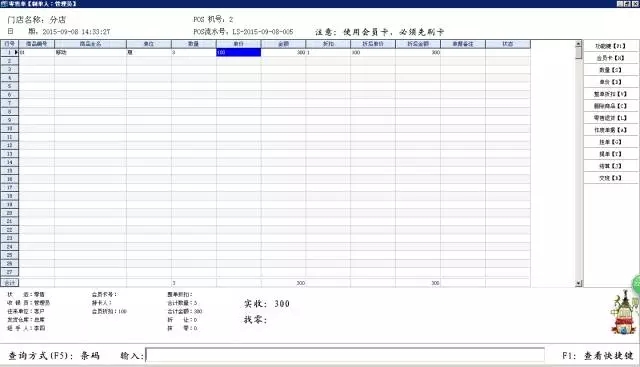The width and height of the screenshot is (640, 367).
Task: Click the 挂单【G】 hold order button
Action: click(610, 142)
